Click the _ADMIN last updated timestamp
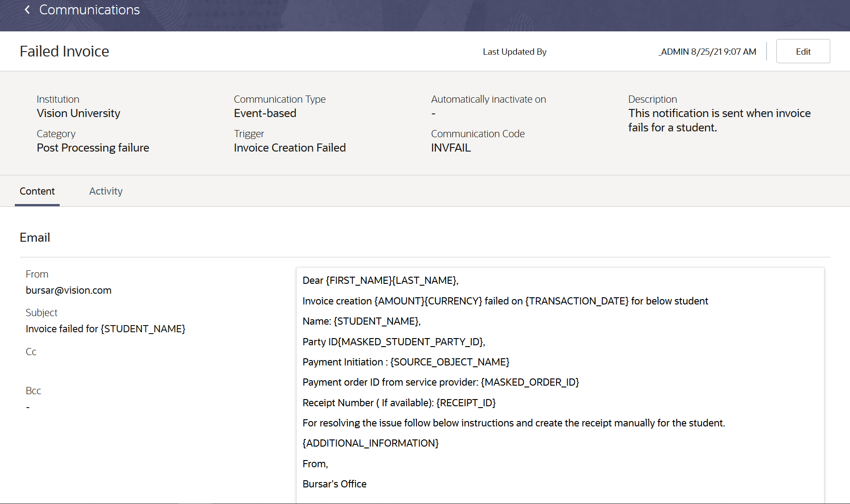 (x=707, y=52)
